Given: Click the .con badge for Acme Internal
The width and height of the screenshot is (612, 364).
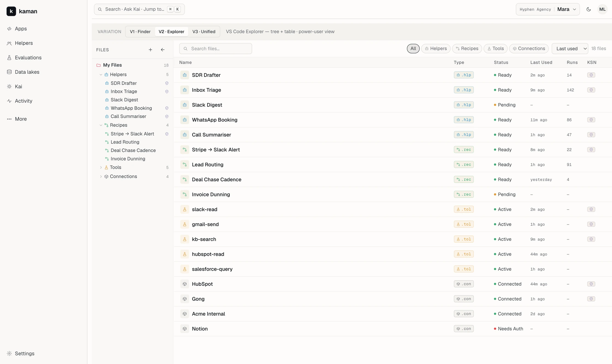Looking at the screenshot, I should (463, 314).
